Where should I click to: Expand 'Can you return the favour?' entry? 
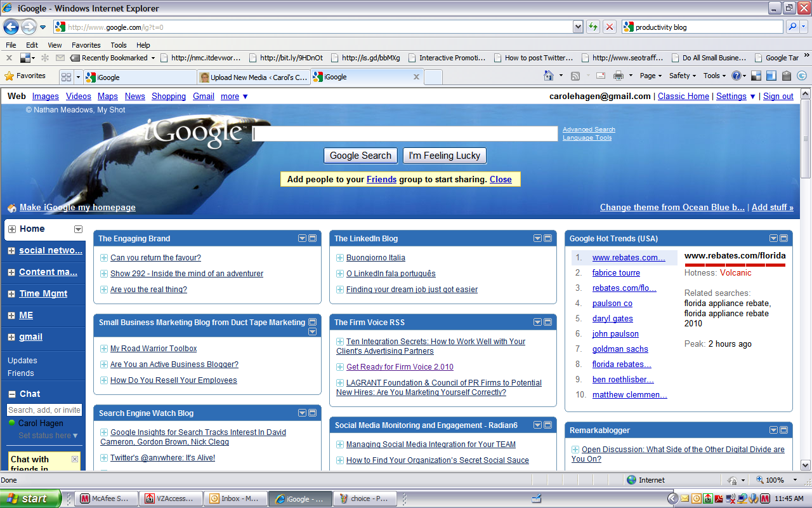tap(104, 258)
